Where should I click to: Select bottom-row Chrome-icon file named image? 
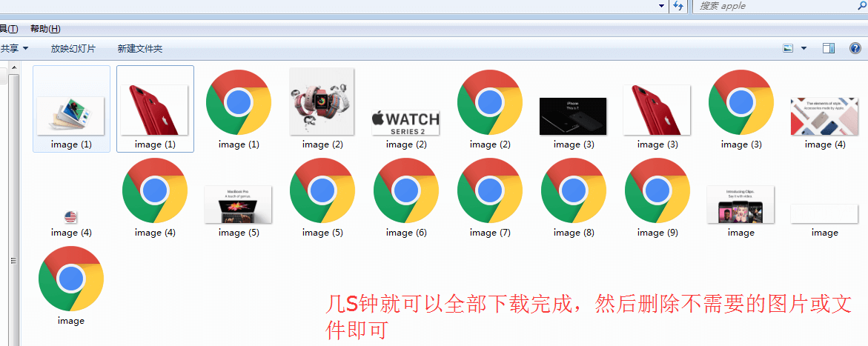[x=71, y=285]
